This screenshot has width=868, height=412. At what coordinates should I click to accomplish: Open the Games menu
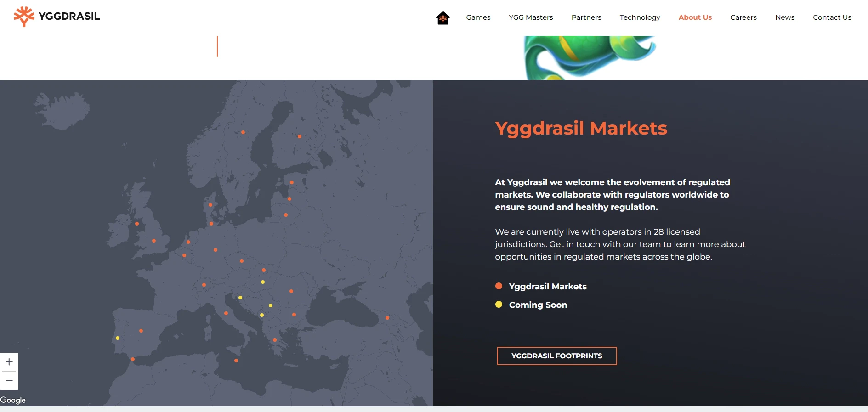478,17
